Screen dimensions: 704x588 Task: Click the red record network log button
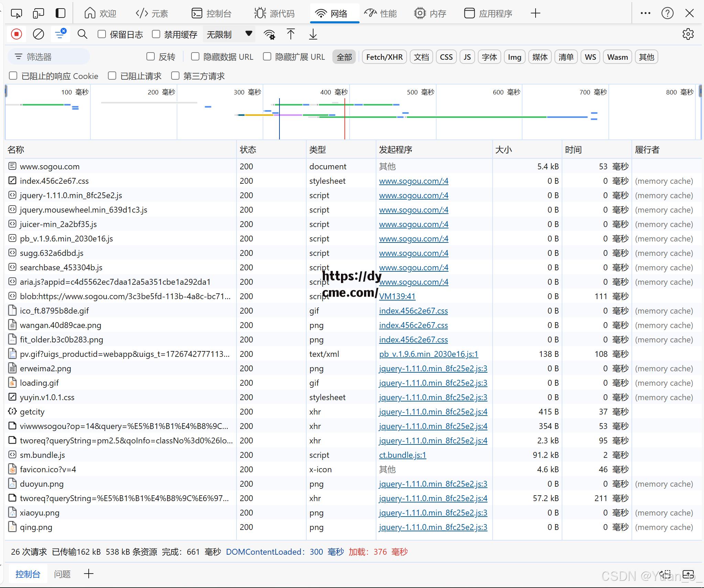[16, 34]
